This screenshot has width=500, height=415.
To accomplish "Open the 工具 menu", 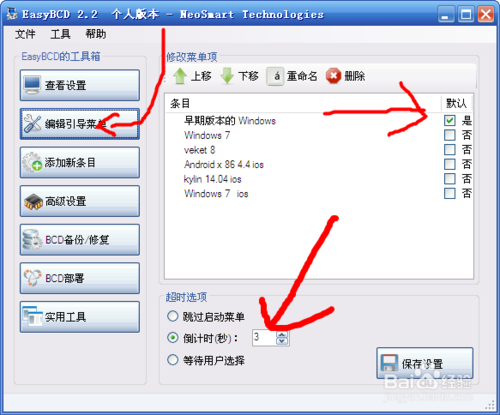I will tap(60, 34).
